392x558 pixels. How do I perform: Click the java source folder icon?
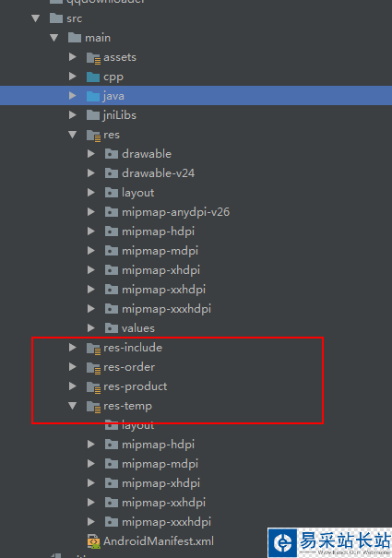click(93, 96)
